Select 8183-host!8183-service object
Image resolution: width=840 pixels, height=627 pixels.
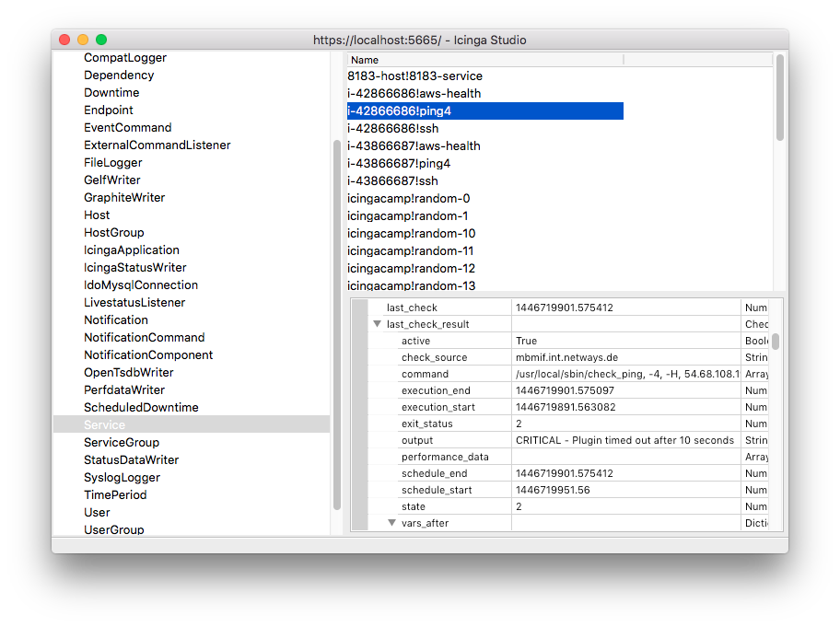(x=414, y=76)
